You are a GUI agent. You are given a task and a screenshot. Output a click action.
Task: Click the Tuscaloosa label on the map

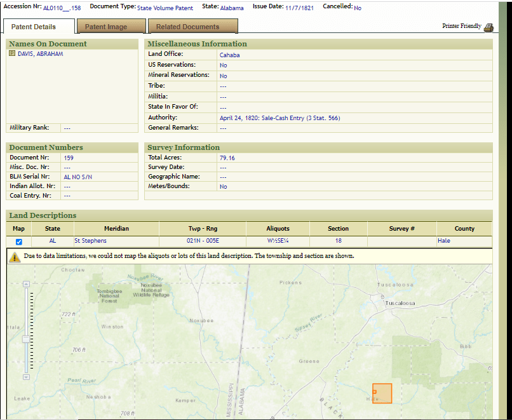tap(400, 303)
